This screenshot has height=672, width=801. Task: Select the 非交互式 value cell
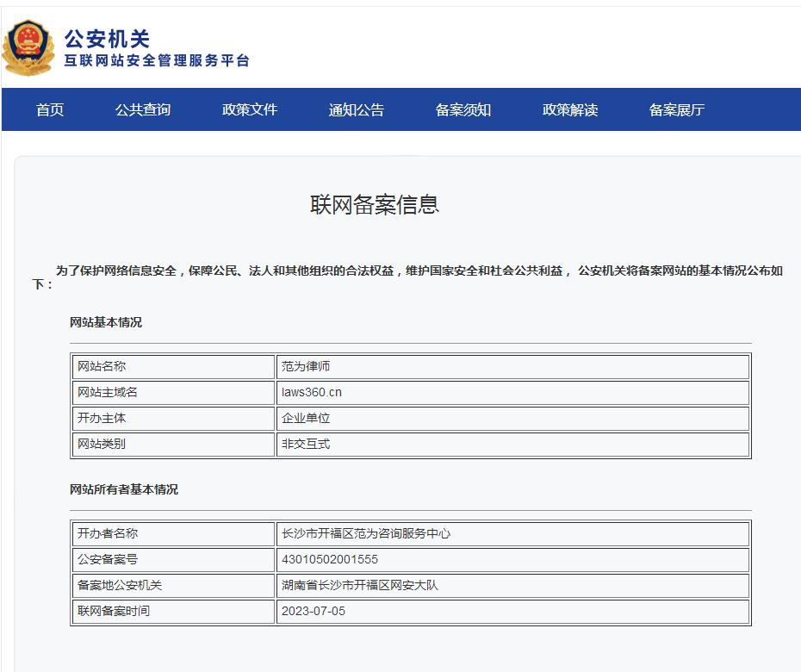(512, 444)
